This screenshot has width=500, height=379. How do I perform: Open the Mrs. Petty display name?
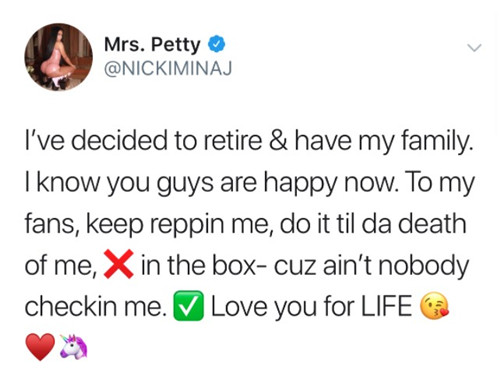[x=152, y=44]
